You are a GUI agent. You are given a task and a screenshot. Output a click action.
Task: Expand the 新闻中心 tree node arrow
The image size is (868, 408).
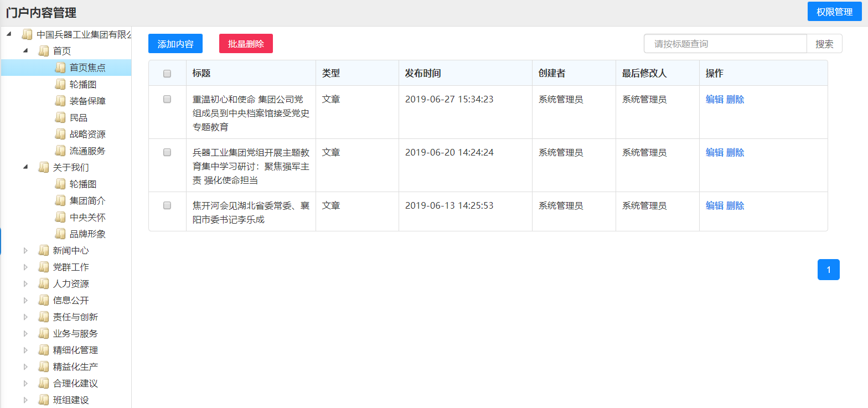point(25,251)
